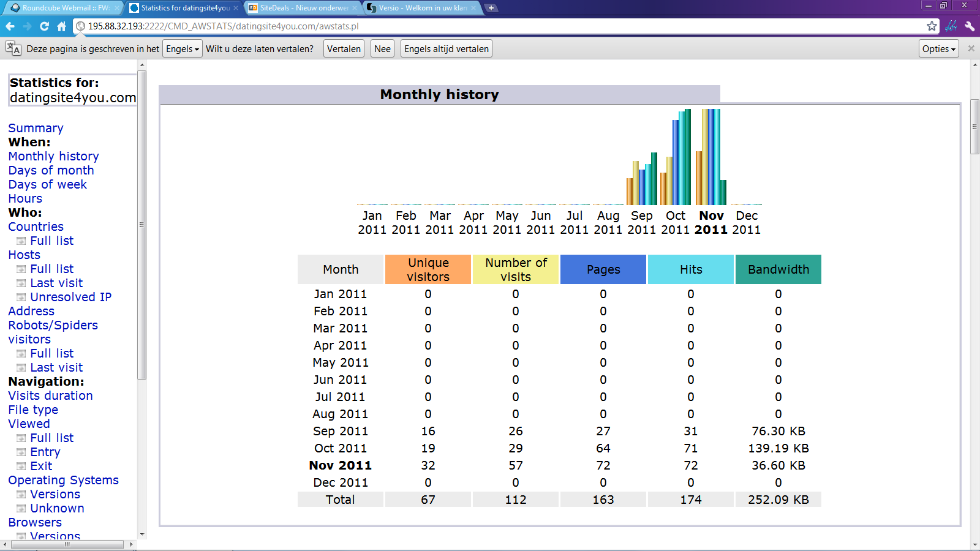Decline translation with the Nee button
This screenshot has width=980, height=551.
(382, 49)
